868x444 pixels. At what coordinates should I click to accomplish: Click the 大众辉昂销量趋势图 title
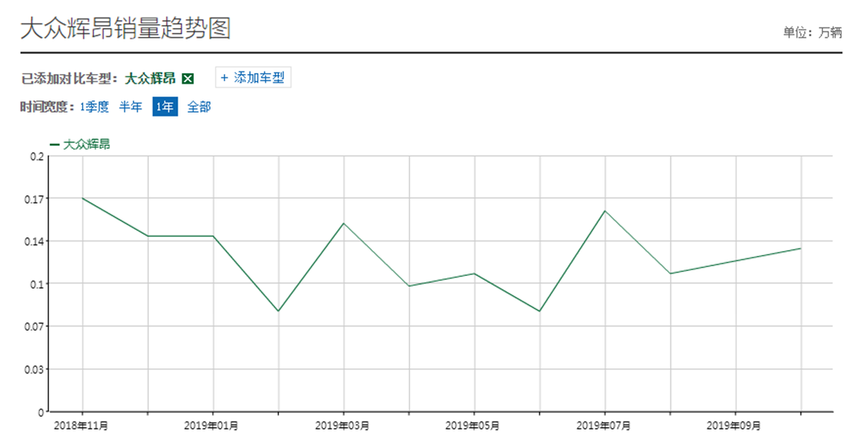(x=125, y=28)
